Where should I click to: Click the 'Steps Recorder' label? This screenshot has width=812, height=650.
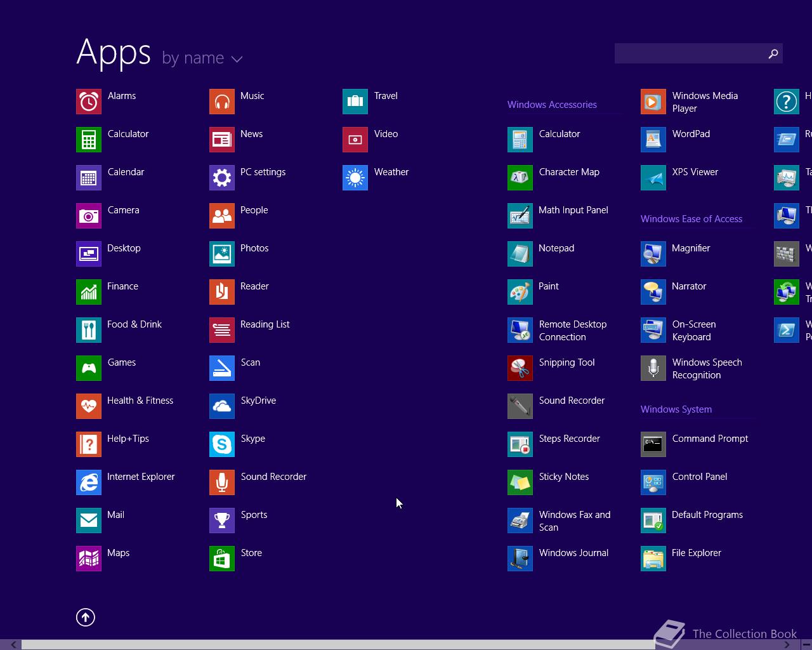pos(570,439)
